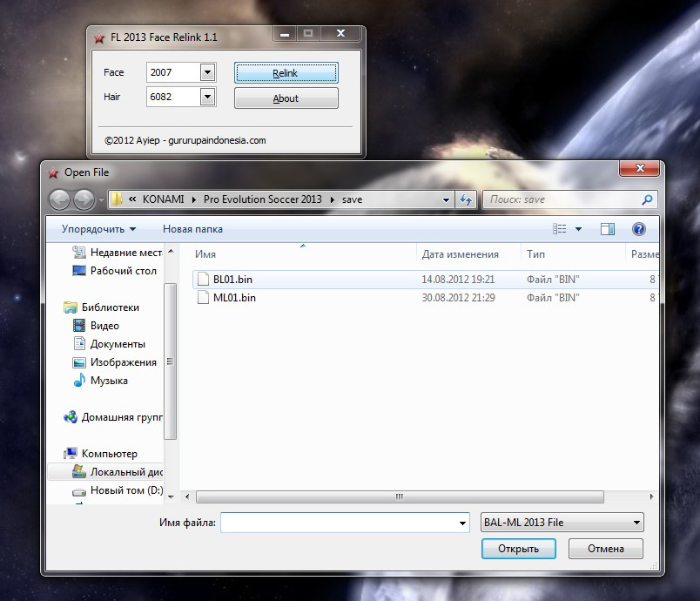
Task: Select Pro Evolution Soccer 2013 breadcrumb
Action: (263, 199)
